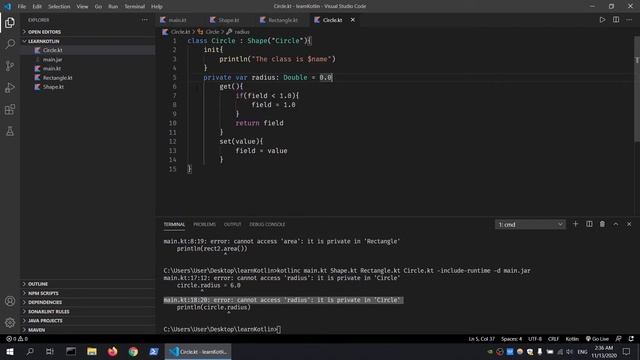Image resolution: width=640 pixels, height=360 pixels.
Task: Select Circle.kt in Explorer tree
Action: pos(88,50)
